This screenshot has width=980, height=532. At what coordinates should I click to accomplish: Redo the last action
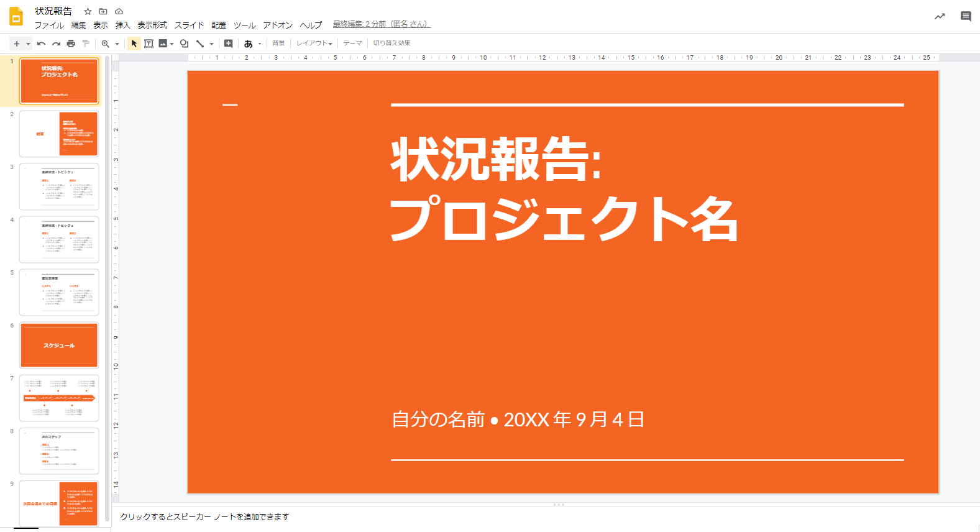tap(56, 44)
